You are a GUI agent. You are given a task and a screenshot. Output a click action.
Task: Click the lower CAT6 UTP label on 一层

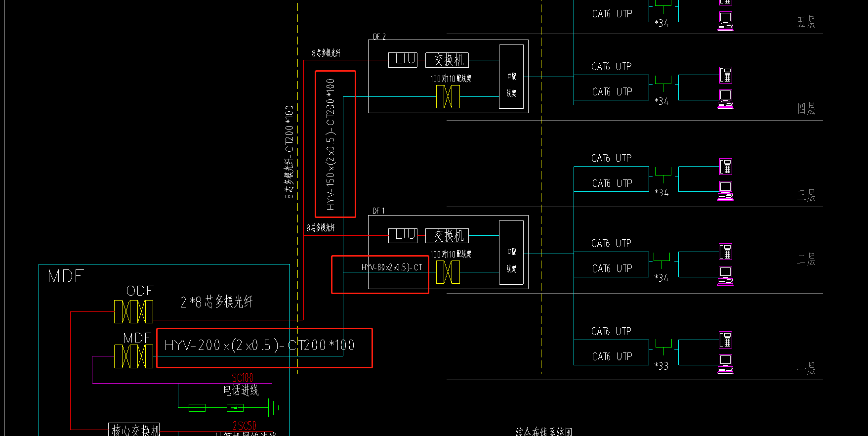click(612, 356)
